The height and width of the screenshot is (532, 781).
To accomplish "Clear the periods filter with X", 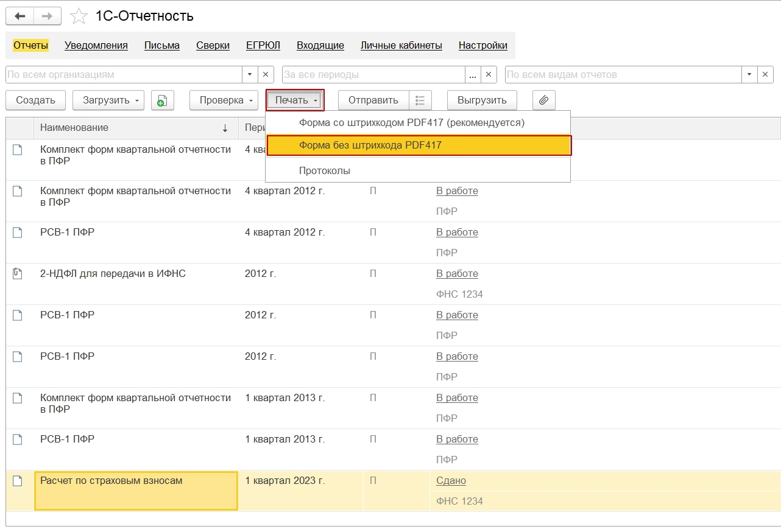I will pos(489,75).
